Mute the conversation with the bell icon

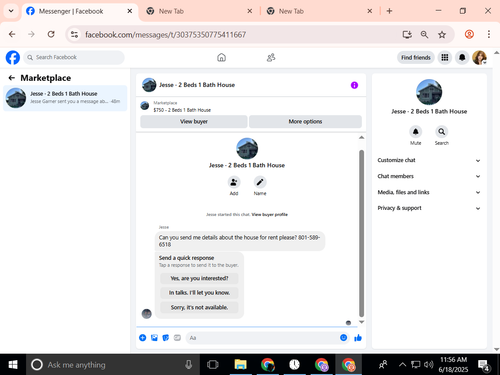pos(416,132)
